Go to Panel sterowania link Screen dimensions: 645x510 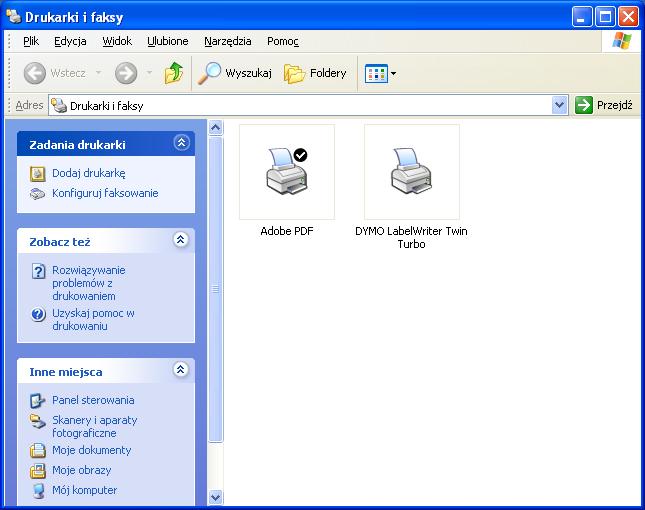(93, 400)
